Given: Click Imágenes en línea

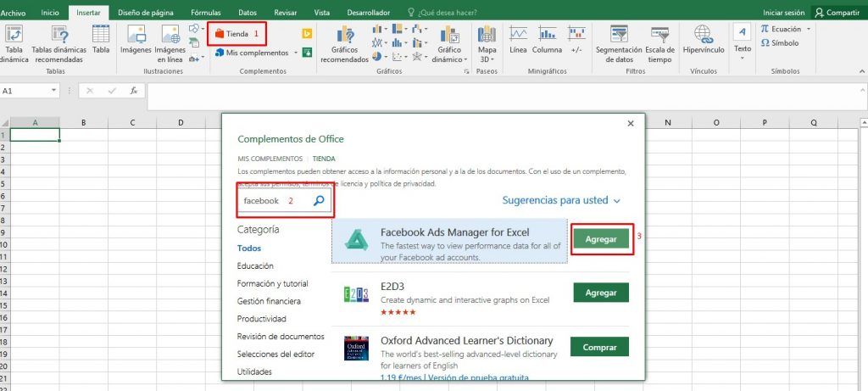Looking at the screenshot, I should tap(170, 44).
